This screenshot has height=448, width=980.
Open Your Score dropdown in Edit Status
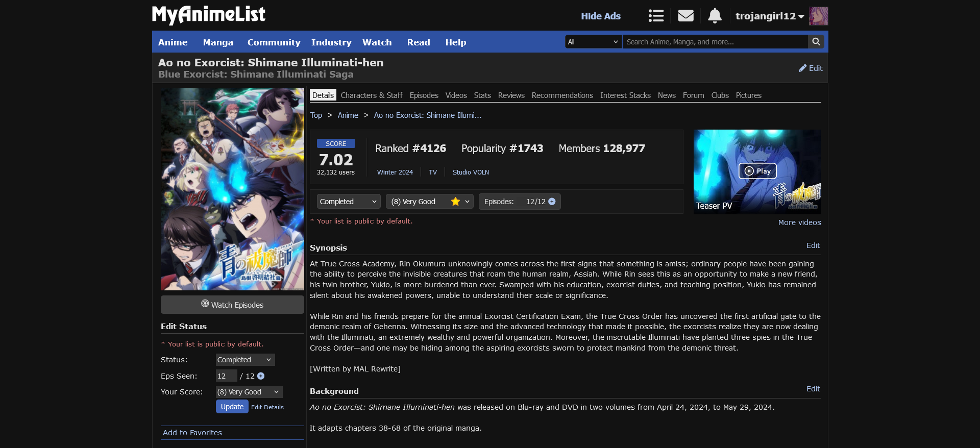(249, 392)
